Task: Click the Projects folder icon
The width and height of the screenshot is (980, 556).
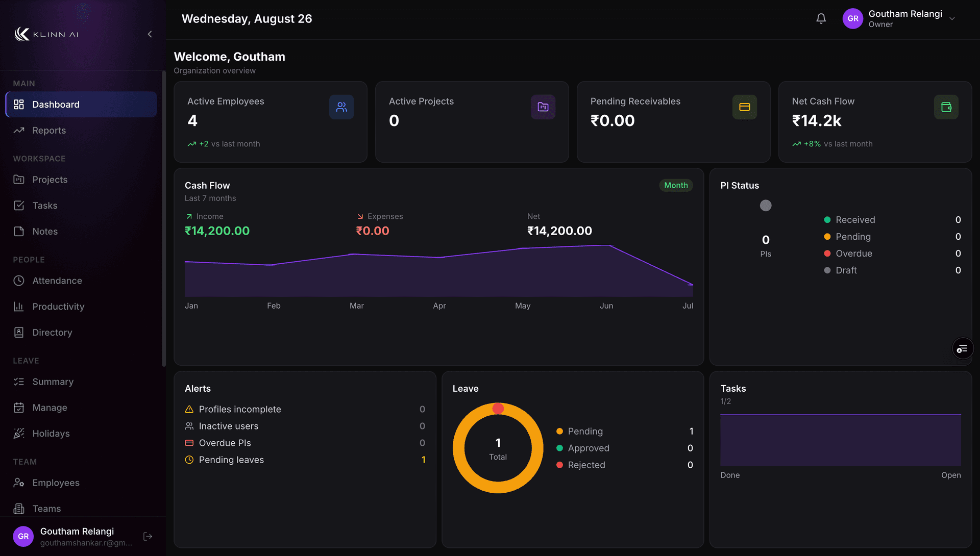Action: pos(19,180)
